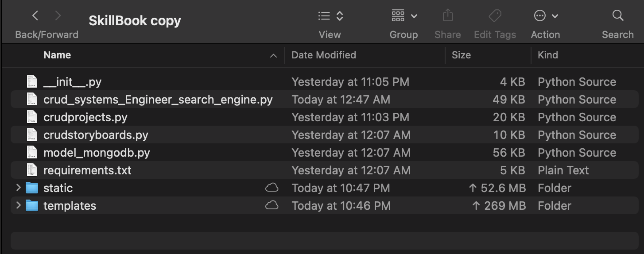Open the View up-down chevron selector
Viewport: 644px width, 254px height.
pyautogui.click(x=340, y=16)
